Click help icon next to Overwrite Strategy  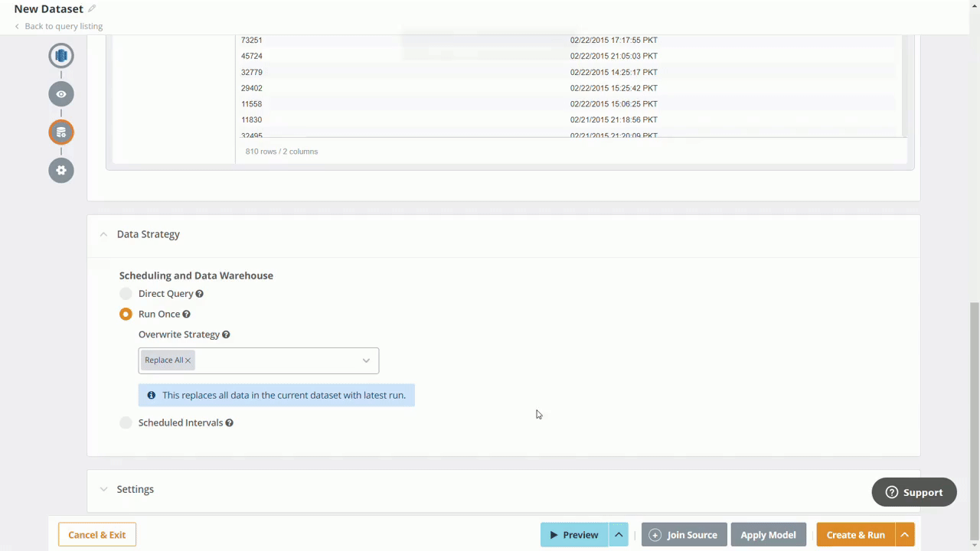pyautogui.click(x=226, y=334)
